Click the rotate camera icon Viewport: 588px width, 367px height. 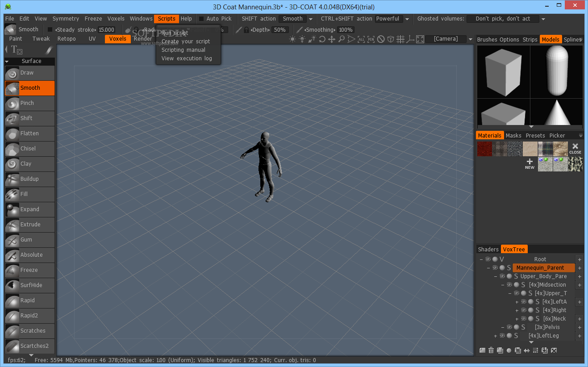pyautogui.click(x=322, y=39)
